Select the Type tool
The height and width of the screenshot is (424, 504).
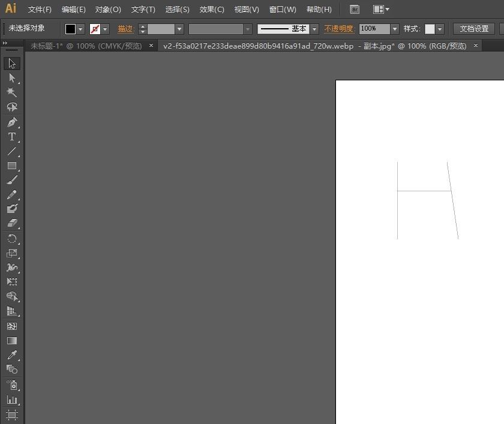(11, 137)
